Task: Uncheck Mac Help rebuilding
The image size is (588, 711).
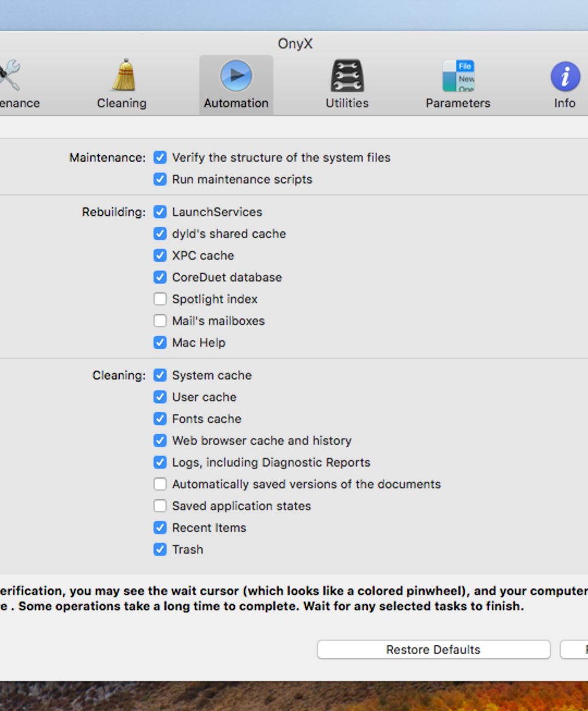Action: [x=160, y=342]
